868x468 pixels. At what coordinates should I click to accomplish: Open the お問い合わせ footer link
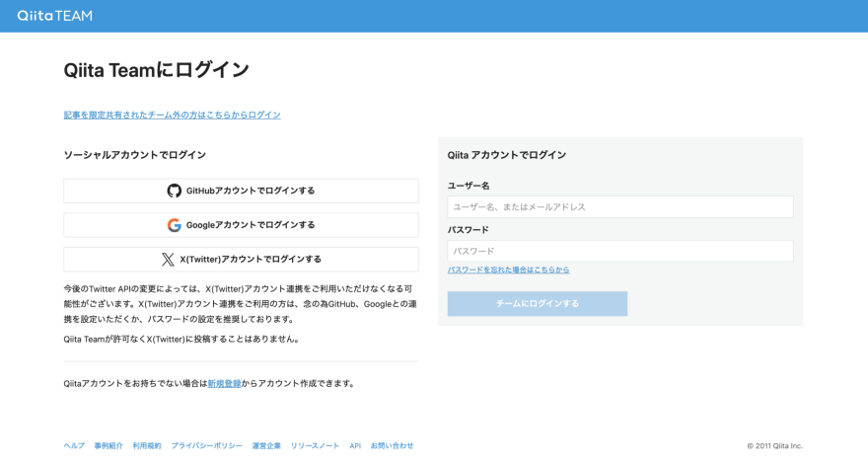pyautogui.click(x=392, y=446)
